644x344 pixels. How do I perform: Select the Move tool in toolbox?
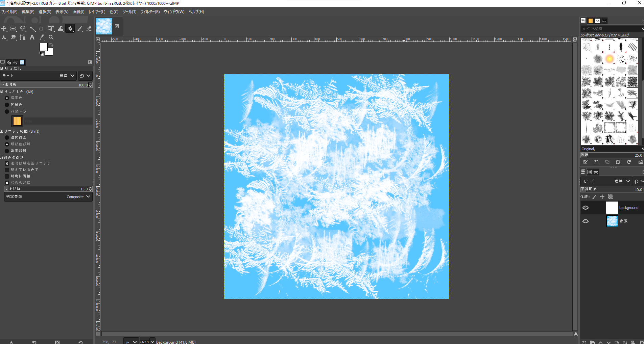click(4, 29)
